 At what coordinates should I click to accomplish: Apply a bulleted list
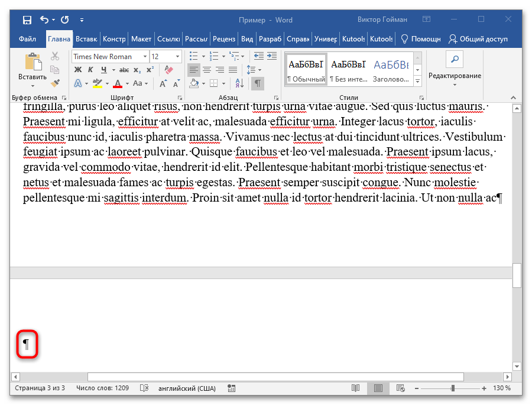click(194, 56)
